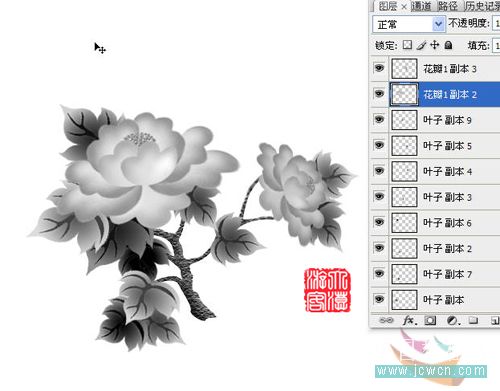Hide the 叶子 副本 9 layer
Image resolution: width=500 pixels, height=391 pixels.
[x=379, y=120]
